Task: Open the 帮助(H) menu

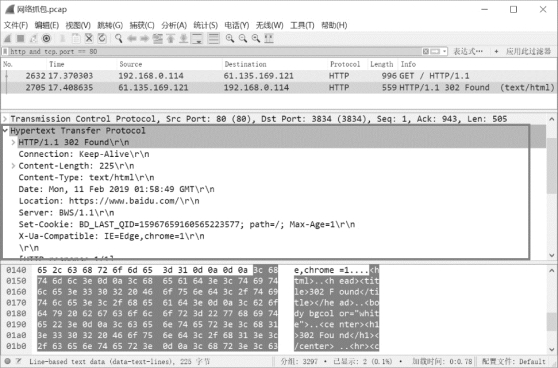Action: pos(334,25)
